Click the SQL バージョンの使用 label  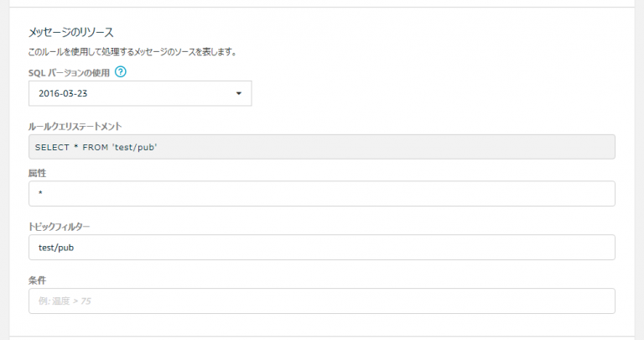[x=69, y=73]
